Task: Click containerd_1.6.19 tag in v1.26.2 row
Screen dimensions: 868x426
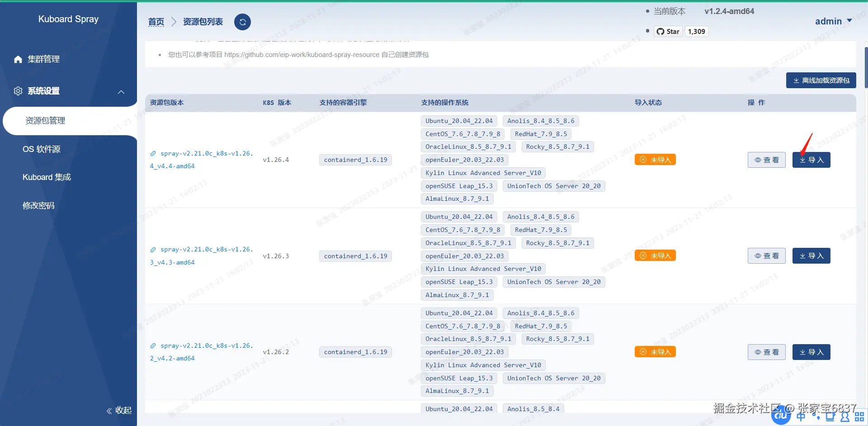Action: click(355, 352)
